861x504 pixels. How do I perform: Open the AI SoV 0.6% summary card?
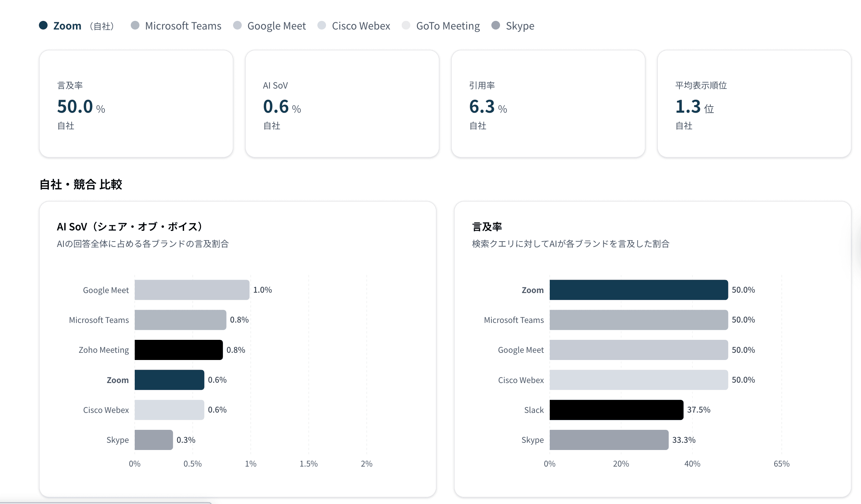click(342, 104)
